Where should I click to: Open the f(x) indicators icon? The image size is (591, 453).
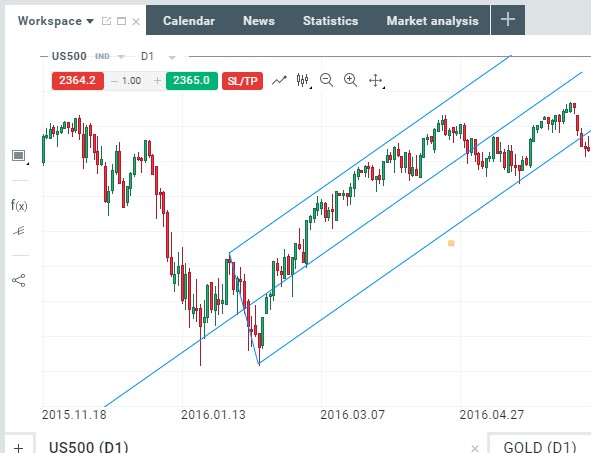[19, 206]
